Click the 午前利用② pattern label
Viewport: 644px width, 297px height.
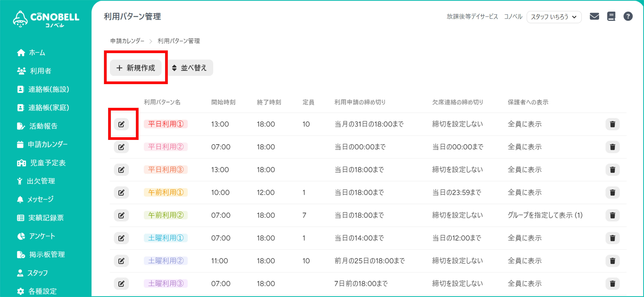(x=166, y=215)
